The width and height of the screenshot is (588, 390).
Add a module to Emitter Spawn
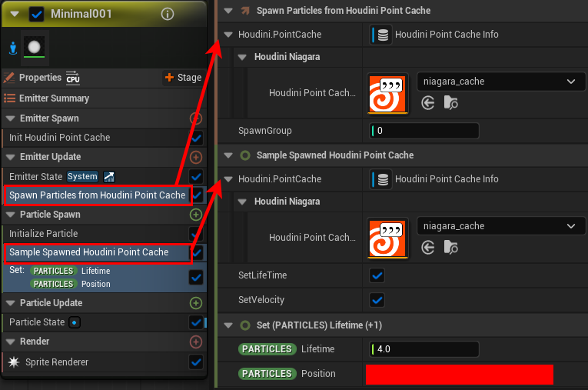click(196, 118)
